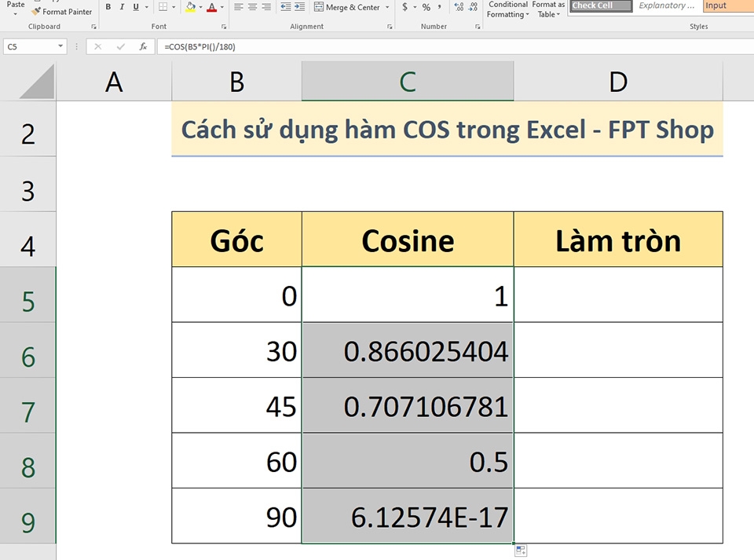Apply the comma style to numbers
The height and width of the screenshot is (560, 754).
pos(440,6)
